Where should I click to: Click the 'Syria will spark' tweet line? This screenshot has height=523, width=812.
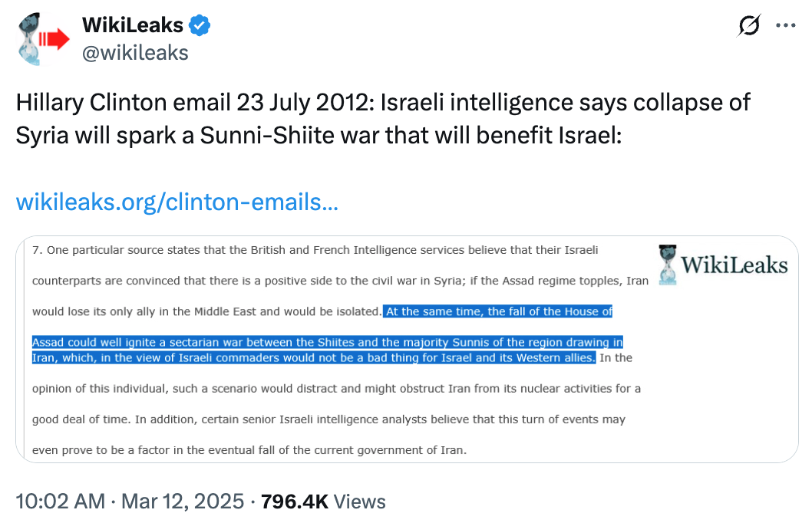click(x=319, y=136)
